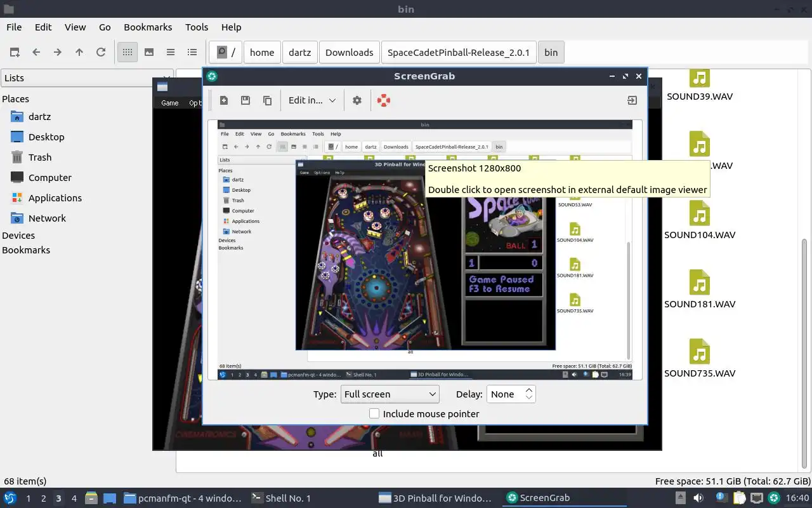
Task: Open the taskbar application menu
Action: 10,498
